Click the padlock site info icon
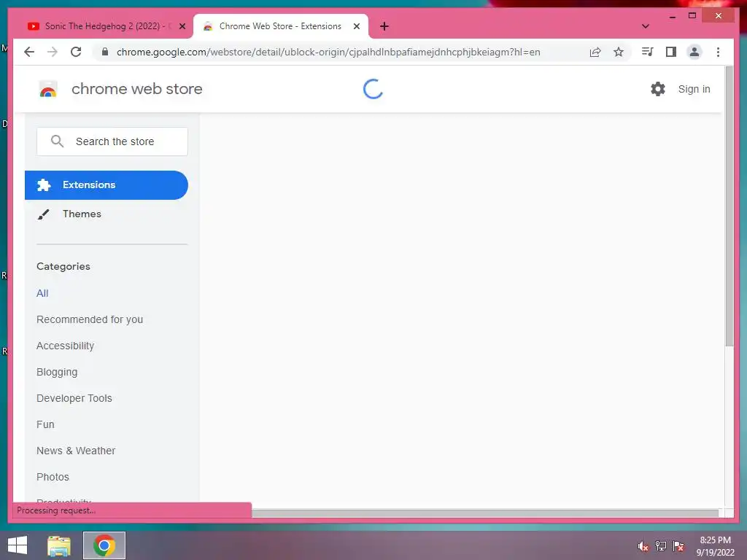 pos(105,52)
